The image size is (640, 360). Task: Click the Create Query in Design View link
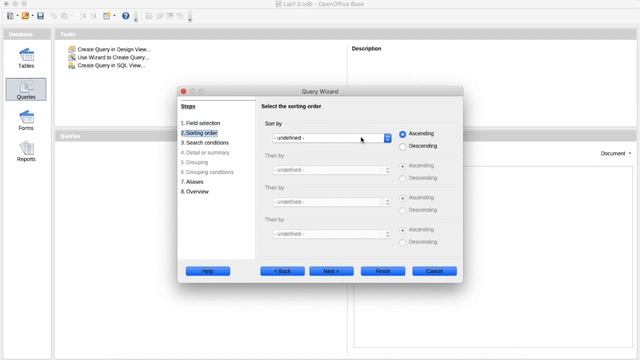[x=114, y=49]
